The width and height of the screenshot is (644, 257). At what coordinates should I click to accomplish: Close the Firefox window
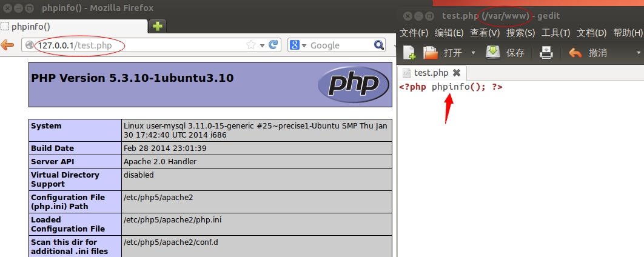[7, 8]
